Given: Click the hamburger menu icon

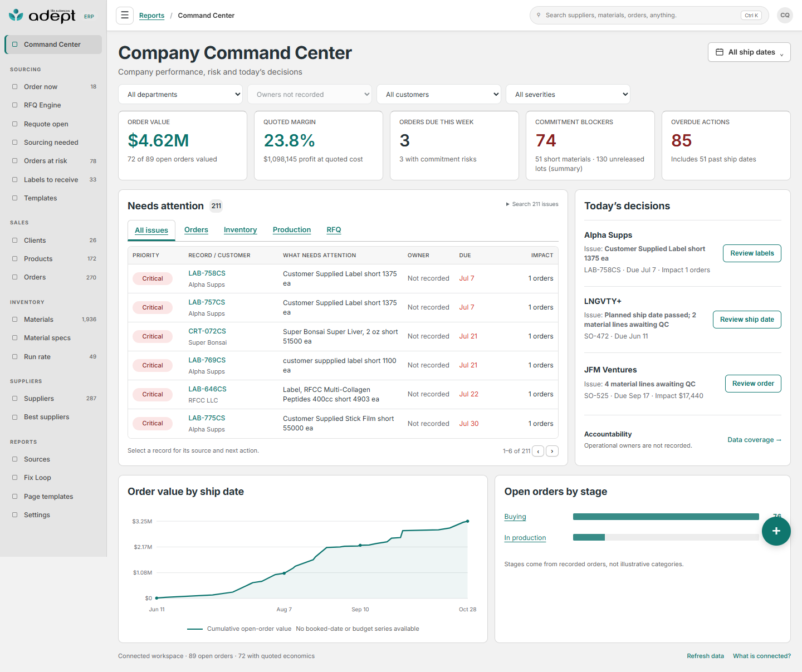Looking at the screenshot, I should (125, 15).
